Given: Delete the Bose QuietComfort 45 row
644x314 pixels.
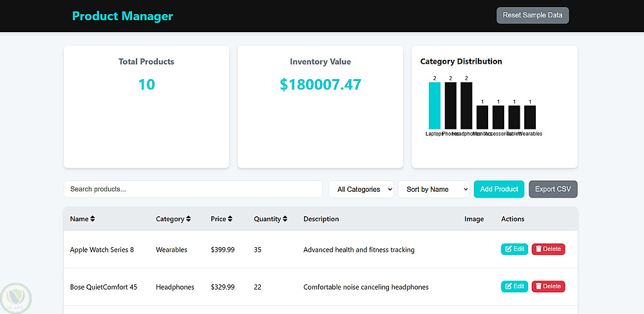Looking at the screenshot, I should click(x=548, y=286).
